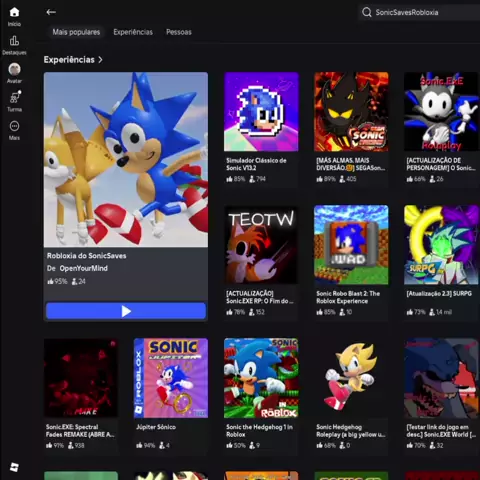Open SURPG game thumbnail
This screenshot has height=480, width=480.
[442, 245]
